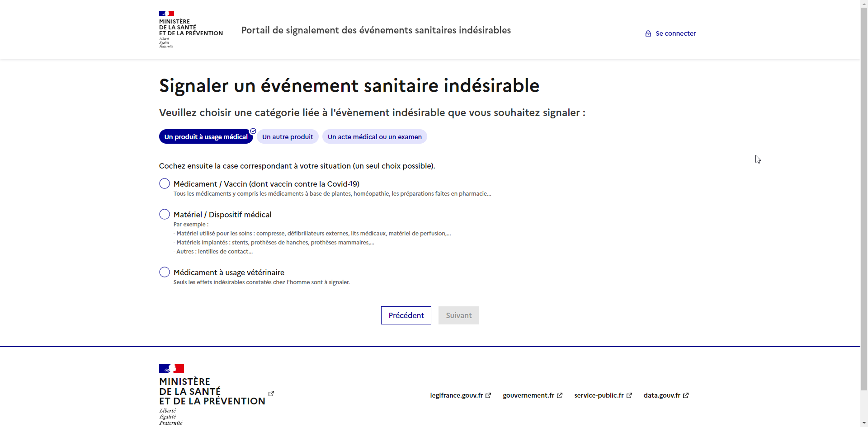
Task: Open the Se connecter login link
Action: click(670, 33)
